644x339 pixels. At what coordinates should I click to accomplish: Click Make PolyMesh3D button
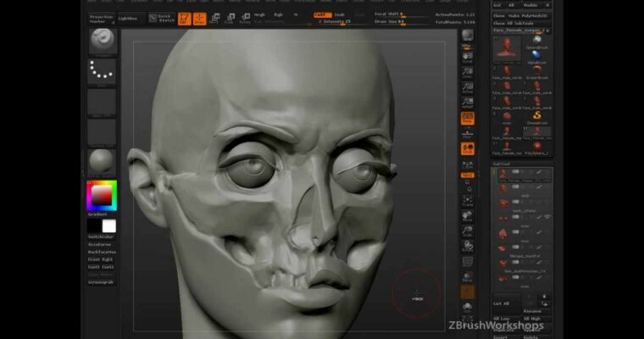(528, 15)
